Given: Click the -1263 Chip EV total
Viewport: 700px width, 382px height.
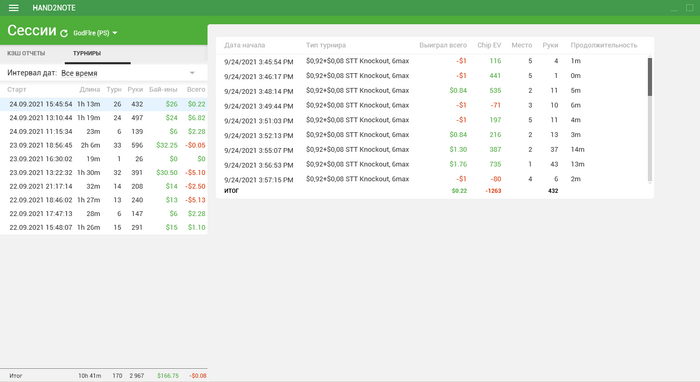Looking at the screenshot, I should coord(493,191).
